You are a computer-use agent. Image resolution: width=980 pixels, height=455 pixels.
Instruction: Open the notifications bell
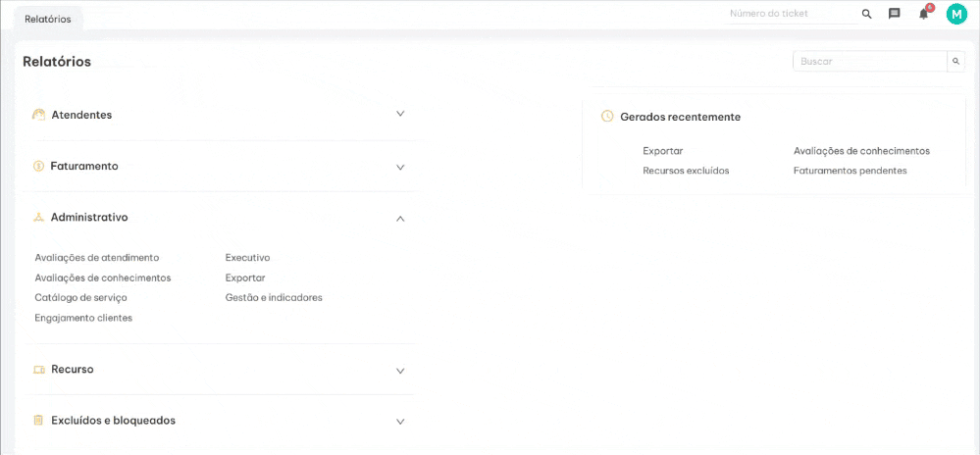[923, 14]
